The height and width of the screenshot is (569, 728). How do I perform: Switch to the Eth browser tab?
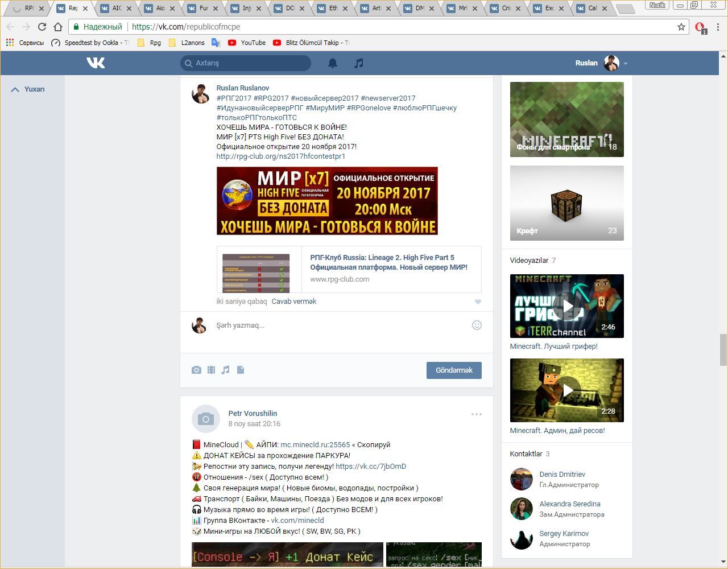(333, 9)
